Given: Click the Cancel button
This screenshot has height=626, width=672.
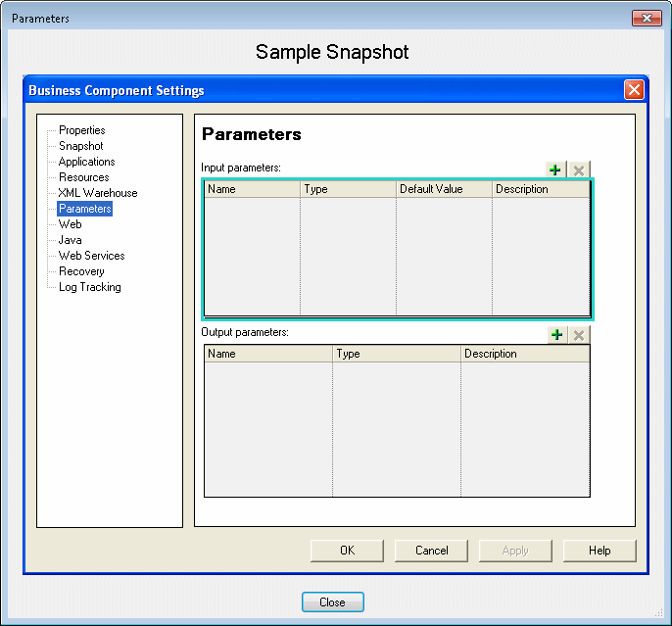Looking at the screenshot, I should 431,551.
